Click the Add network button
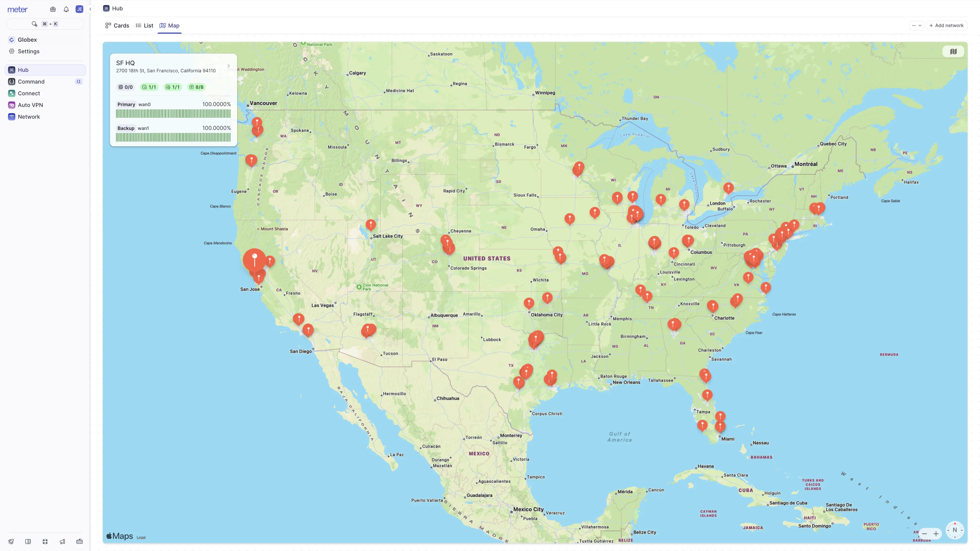 (x=947, y=26)
